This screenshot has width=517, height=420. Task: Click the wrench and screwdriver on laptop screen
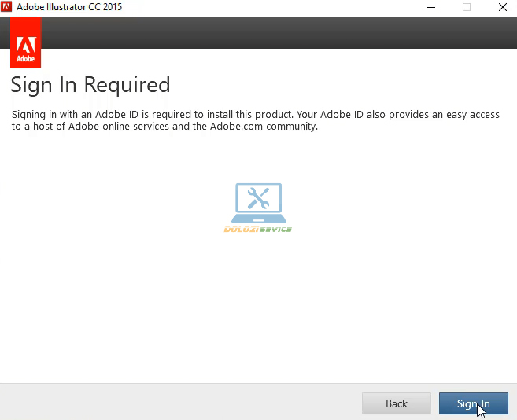[x=257, y=197]
